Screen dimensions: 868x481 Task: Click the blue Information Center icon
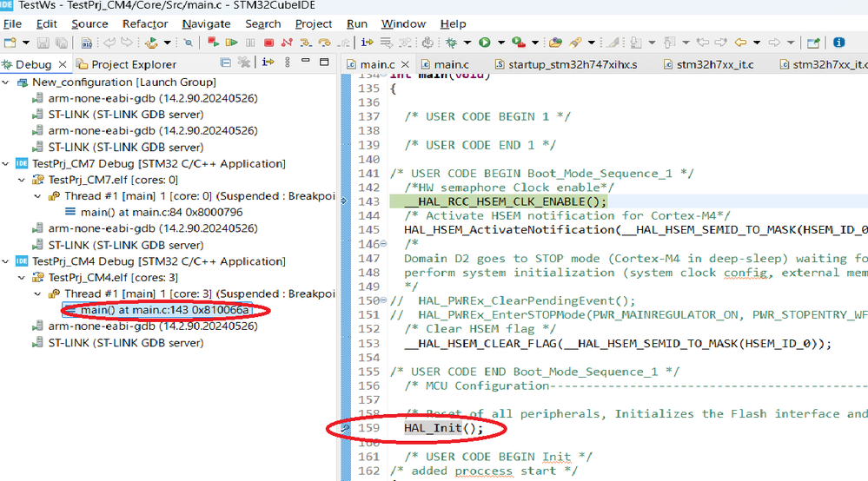click(x=839, y=43)
